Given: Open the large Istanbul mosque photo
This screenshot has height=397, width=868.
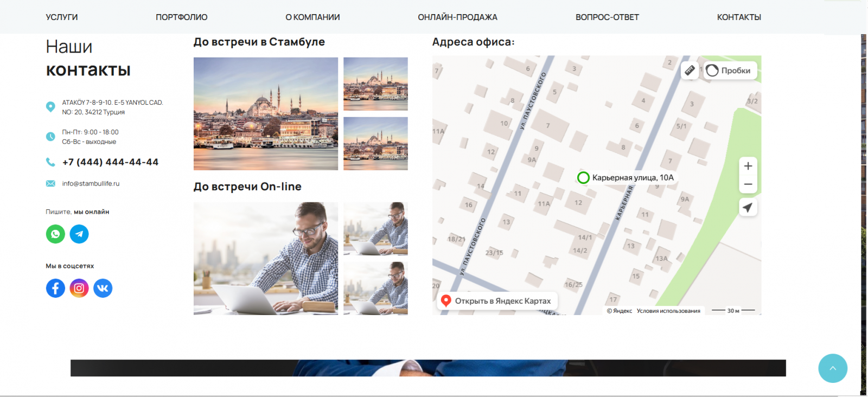Looking at the screenshot, I should (265, 114).
